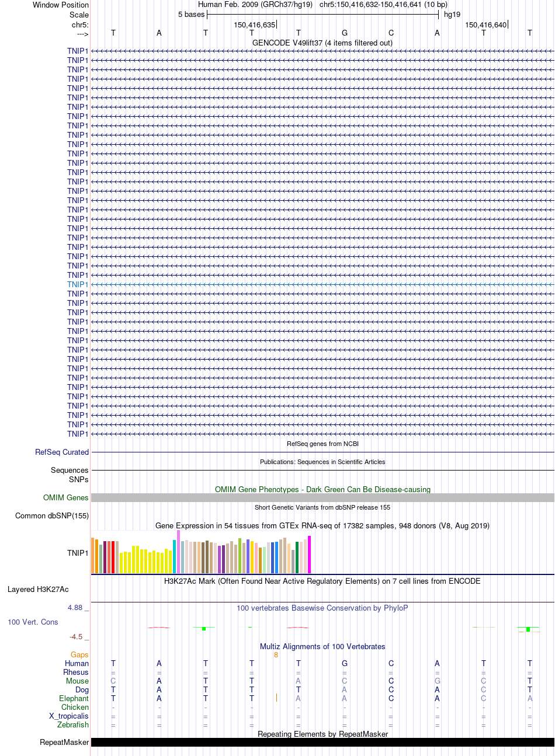Viewport: 555px width, 756px height.
Task: Click the -4.5 PhyloP lower scale value
Action: 76,637
